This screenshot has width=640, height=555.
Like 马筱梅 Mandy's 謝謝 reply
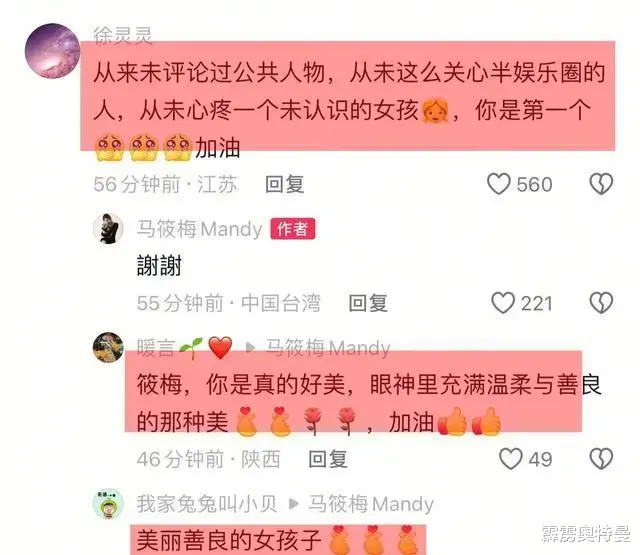coord(503,303)
